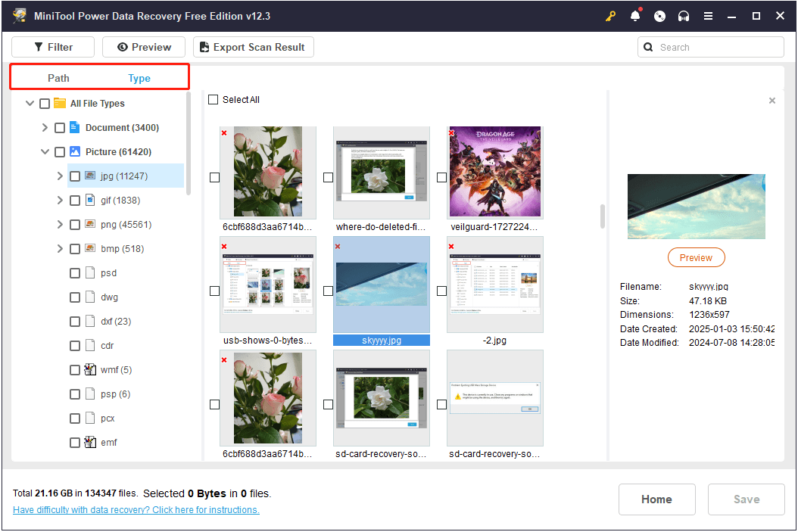
Task: Expand the gif (1838) node
Action: coord(60,201)
